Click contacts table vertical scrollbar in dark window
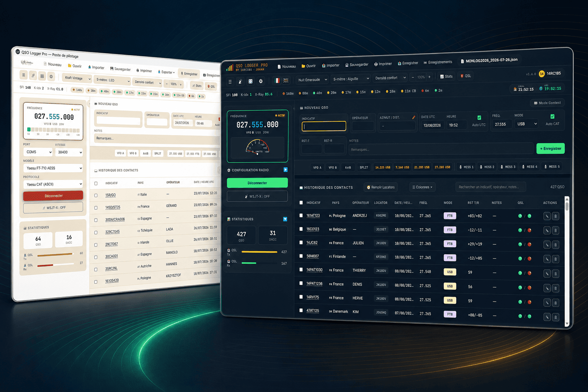The width and height of the screenshot is (588, 392). click(567, 261)
